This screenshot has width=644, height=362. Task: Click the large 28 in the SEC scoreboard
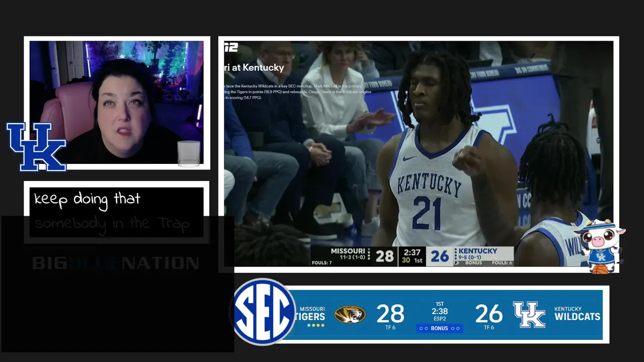pos(390,314)
